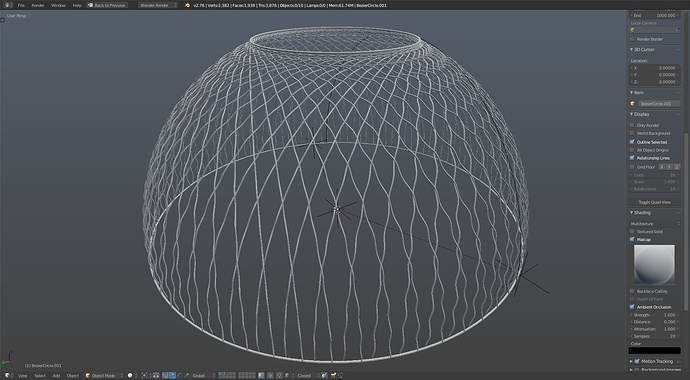Click the Blender logo icon in stats header

188,5
